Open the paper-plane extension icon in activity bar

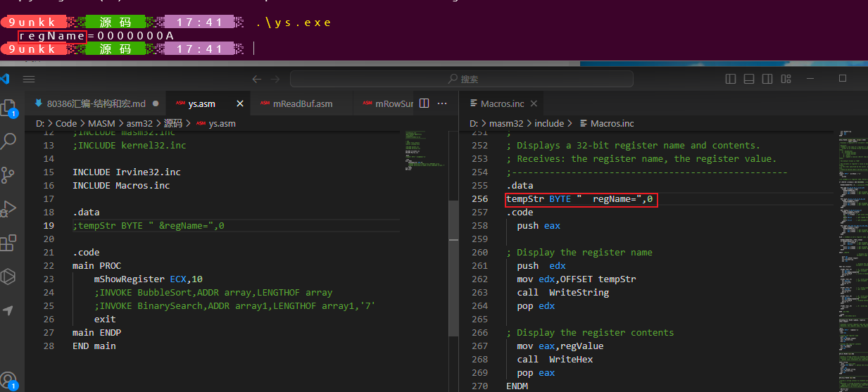[8, 310]
